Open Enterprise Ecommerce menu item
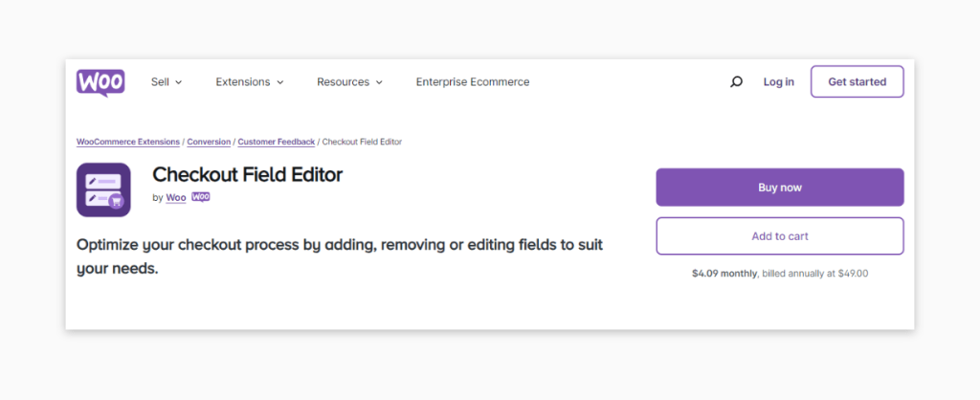Viewport: 980px width, 400px height. 473,82
